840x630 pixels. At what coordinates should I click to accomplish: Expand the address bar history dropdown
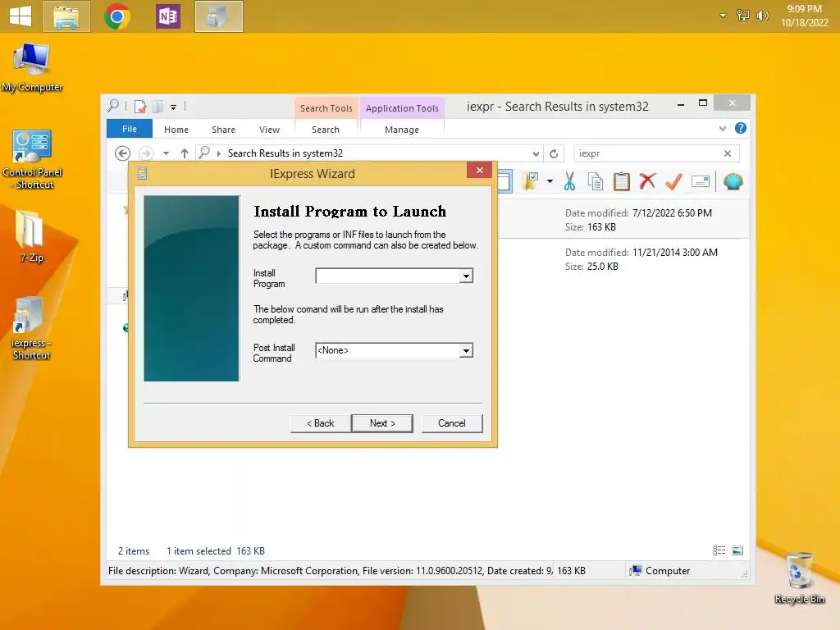536,153
